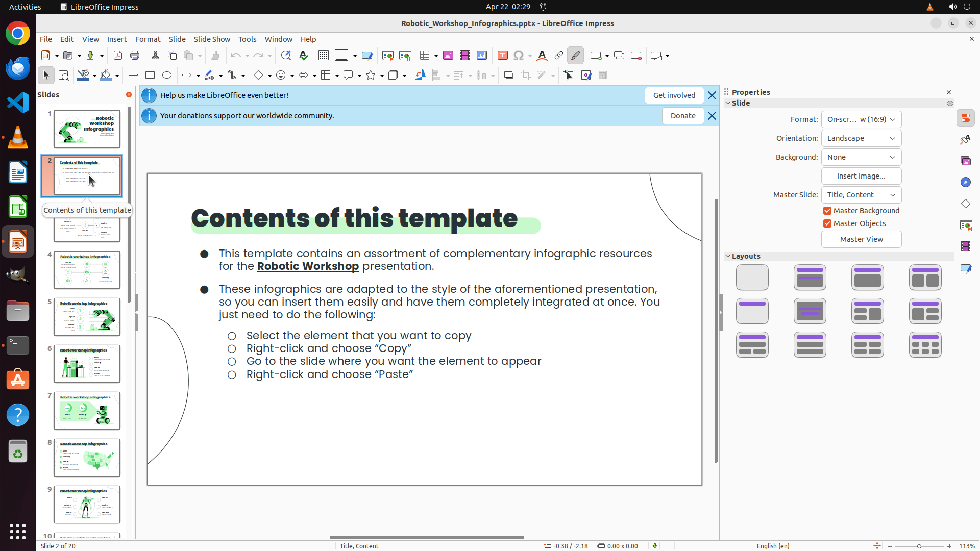
Task: Open the Orientation Landscape dropdown
Action: coord(861,138)
